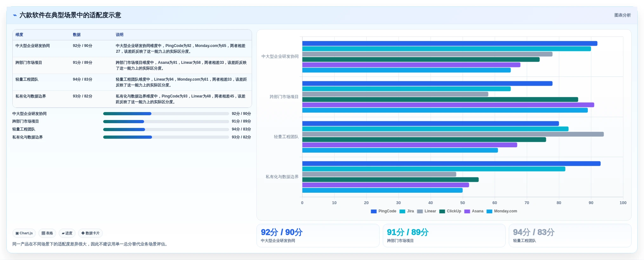Click the 50 tick on the chart x-axis
Image resolution: width=644 pixels, height=260 pixels.
[x=462, y=203]
